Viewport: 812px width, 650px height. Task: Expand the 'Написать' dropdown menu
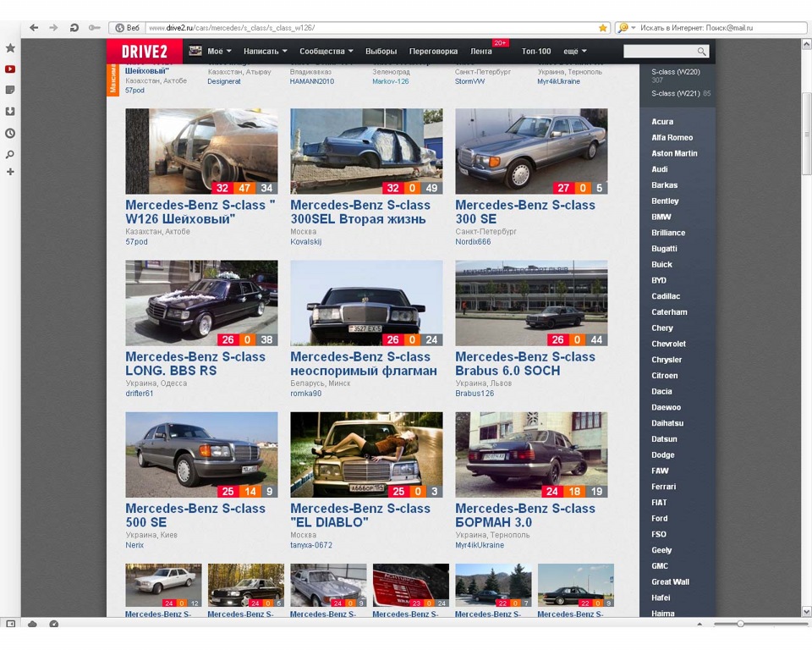coord(265,52)
